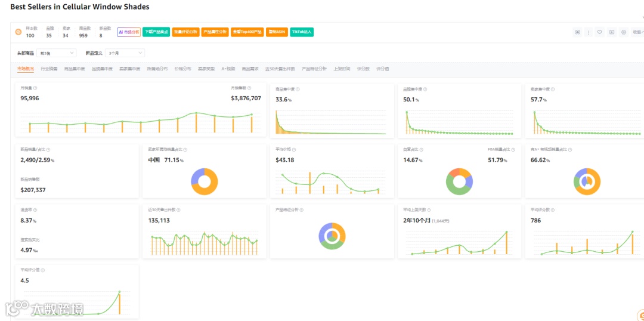Click info icon beside 商品集中度
This screenshot has height=321, width=644.
coord(298,89)
